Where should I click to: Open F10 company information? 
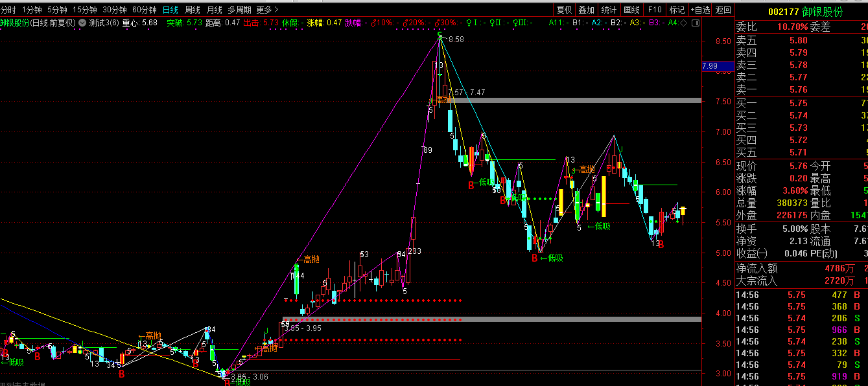click(655, 10)
